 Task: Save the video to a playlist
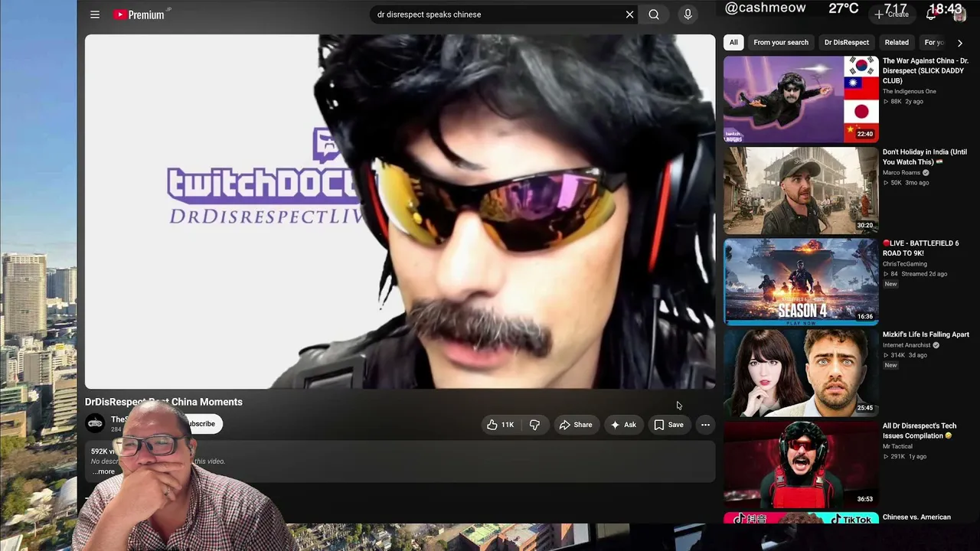coord(668,425)
